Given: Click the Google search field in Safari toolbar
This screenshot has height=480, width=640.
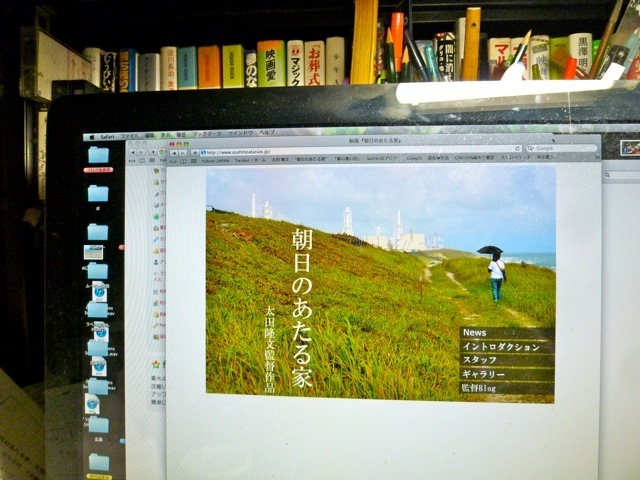Looking at the screenshot, I should pyautogui.click(x=562, y=148).
